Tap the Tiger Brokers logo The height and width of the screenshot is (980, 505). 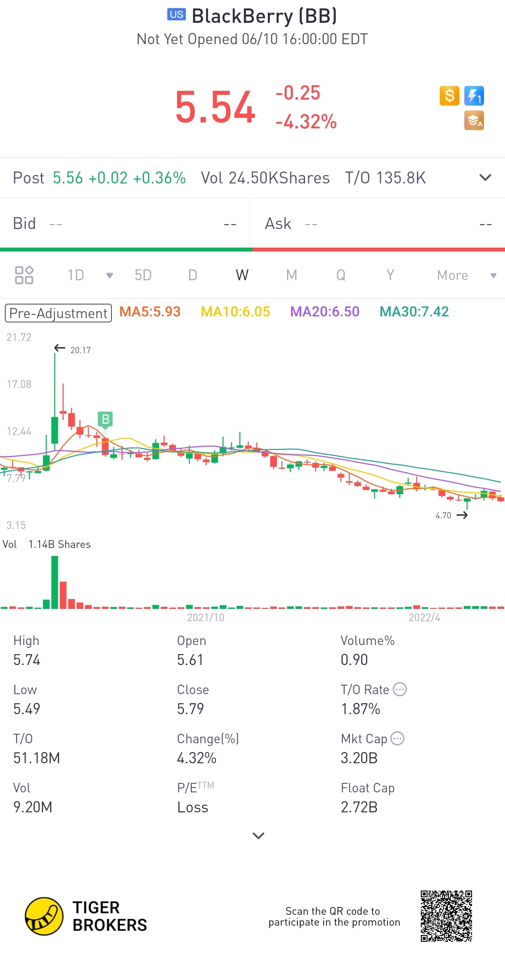click(86, 916)
